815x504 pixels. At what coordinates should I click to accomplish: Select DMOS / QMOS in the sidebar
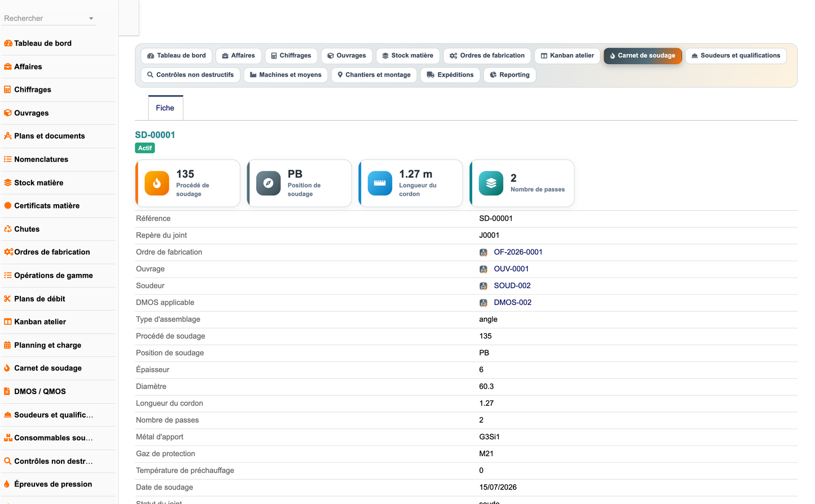click(39, 391)
